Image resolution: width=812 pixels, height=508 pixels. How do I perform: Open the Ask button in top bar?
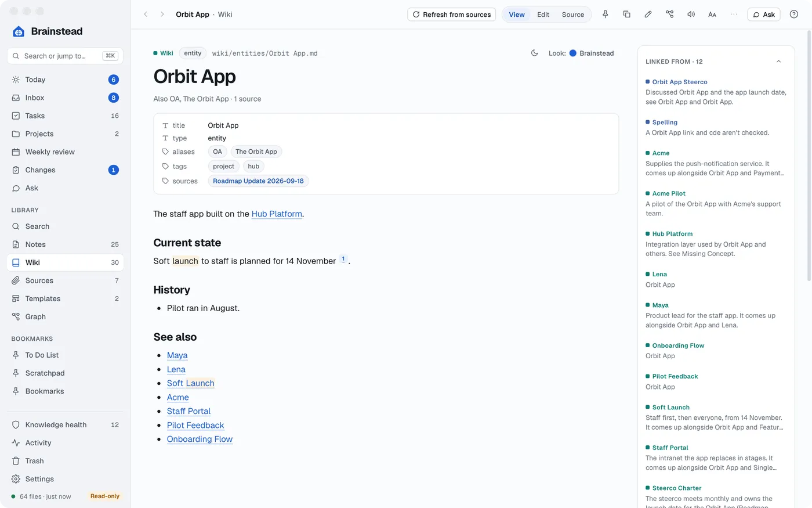tap(764, 15)
